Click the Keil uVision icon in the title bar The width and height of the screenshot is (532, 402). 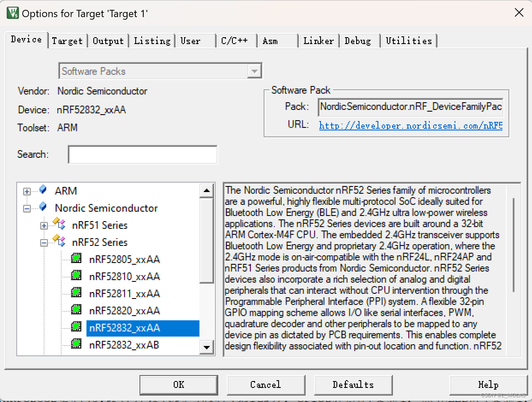point(12,13)
